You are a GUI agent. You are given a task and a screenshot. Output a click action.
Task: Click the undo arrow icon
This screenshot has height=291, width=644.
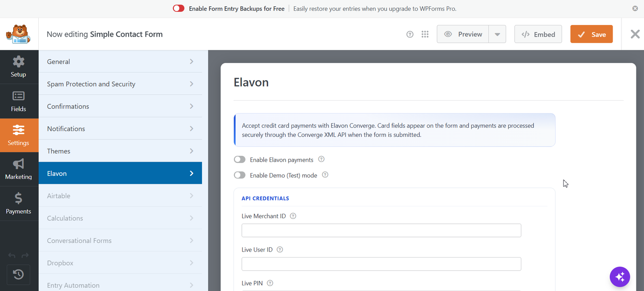point(12,256)
